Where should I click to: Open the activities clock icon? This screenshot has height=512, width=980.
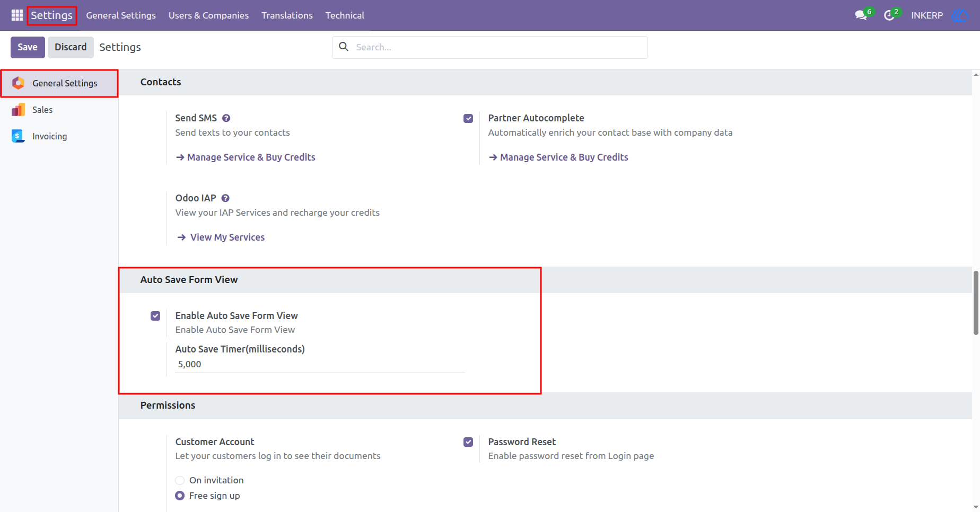coord(889,15)
